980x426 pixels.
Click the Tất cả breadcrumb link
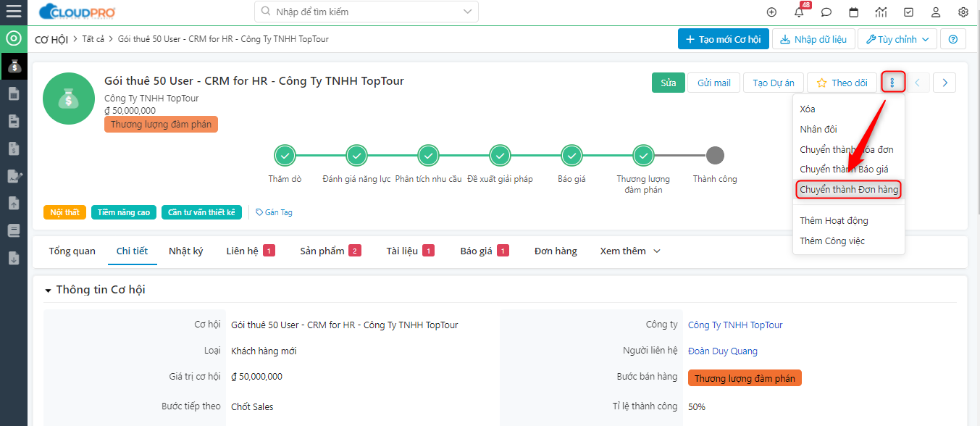pyautogui.click(x=93, y=39)
